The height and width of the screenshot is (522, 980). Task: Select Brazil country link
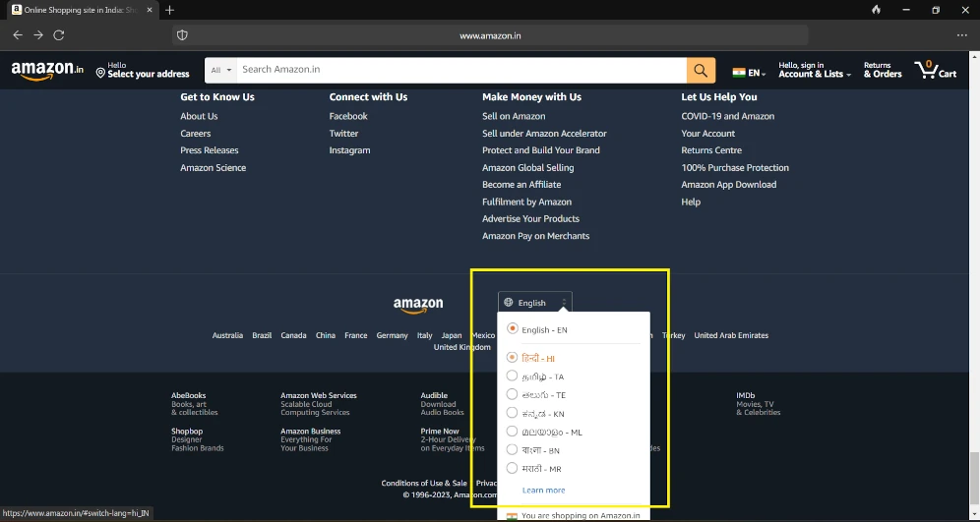point(262,335)
